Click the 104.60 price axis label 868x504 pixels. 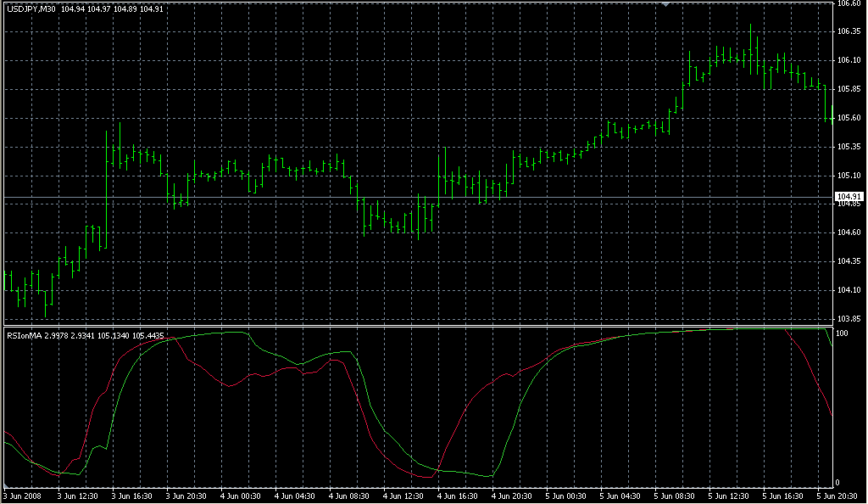pos(849,232)
